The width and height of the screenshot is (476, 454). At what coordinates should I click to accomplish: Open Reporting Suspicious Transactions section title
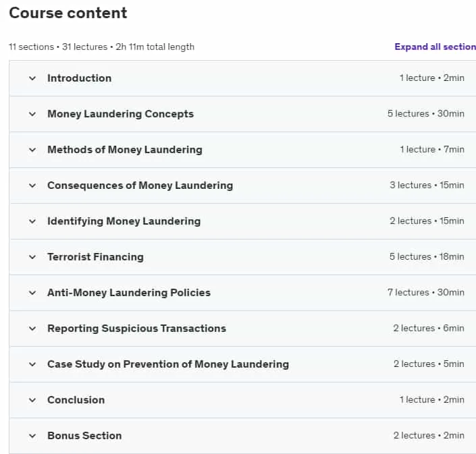click(x=137, y=329)
